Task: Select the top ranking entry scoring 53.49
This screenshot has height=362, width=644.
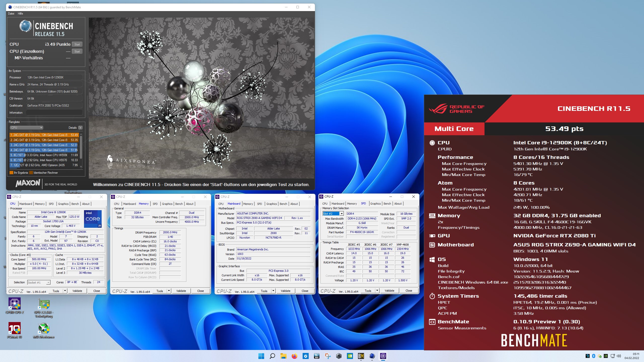Action: (x=44, y=135)
